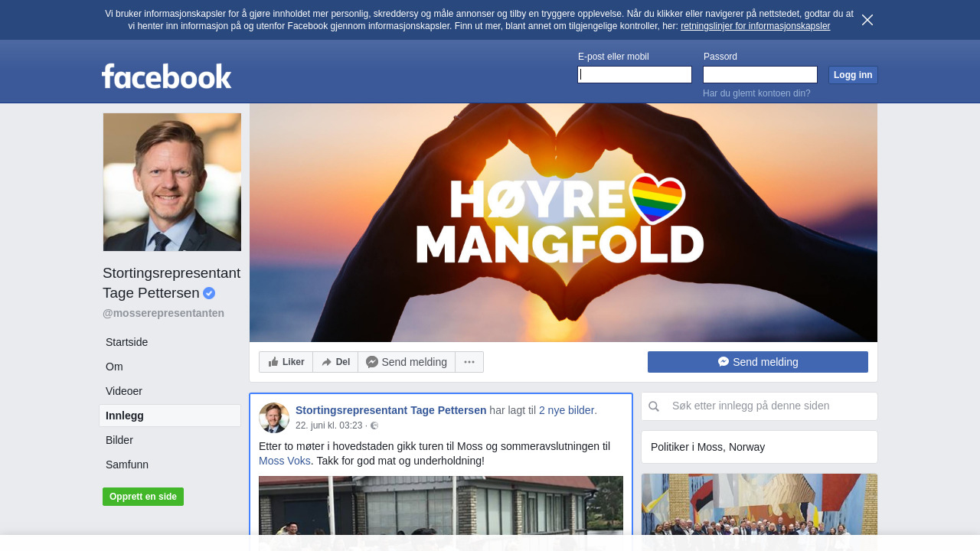Focus the E-post eller mobil field
This screenshot has height=551, width=980.
635,74
